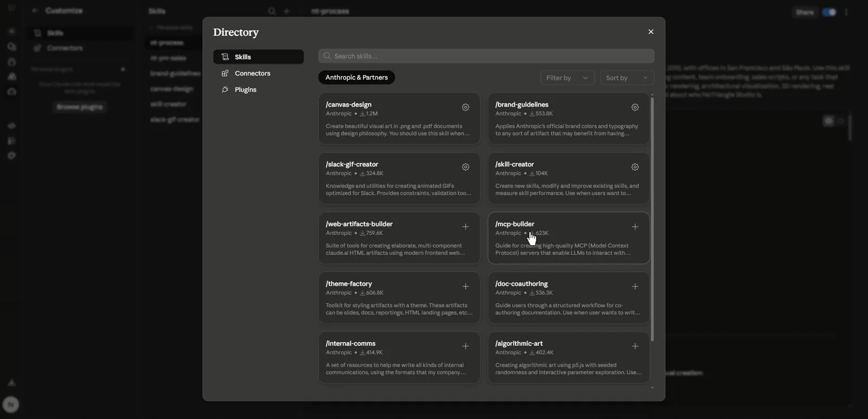Screen dimensions: 868x419
Task: Click the Skills icon in Directory sidebar
Action: pyautogui.click(x=225, y=57)
